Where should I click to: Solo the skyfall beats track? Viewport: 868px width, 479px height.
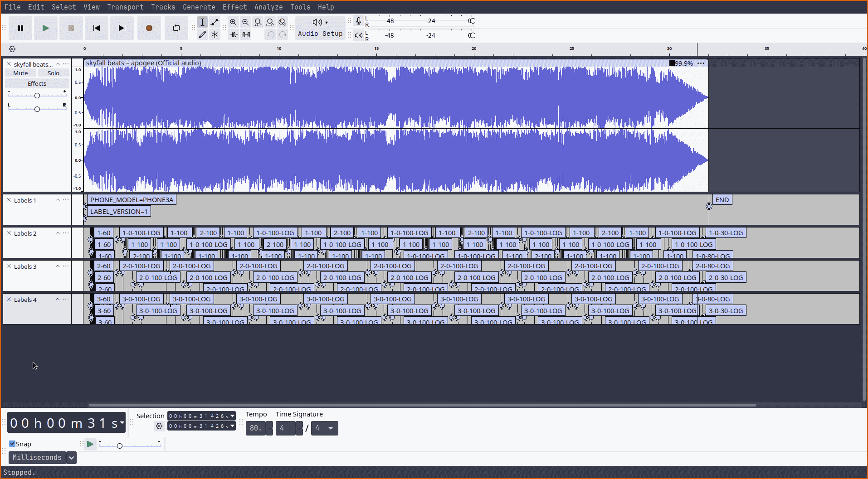coord(53,73)
